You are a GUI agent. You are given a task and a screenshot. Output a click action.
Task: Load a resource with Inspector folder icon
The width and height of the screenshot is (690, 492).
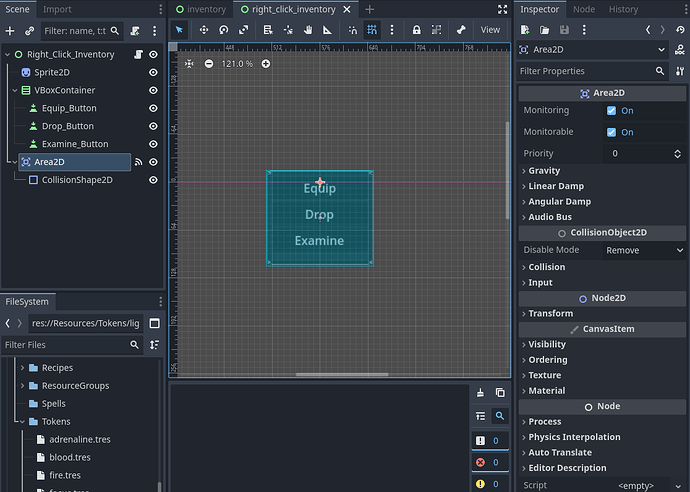(545, 30)
